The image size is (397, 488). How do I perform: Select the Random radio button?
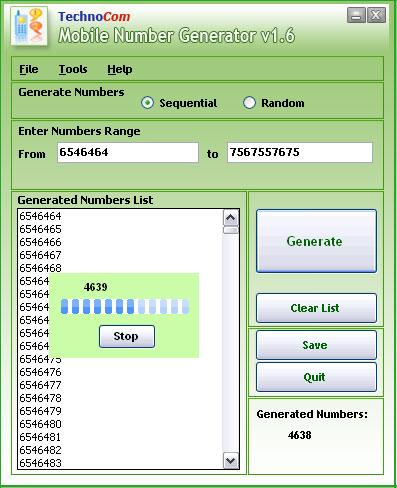pyautogui.click(x=249, y=103)
